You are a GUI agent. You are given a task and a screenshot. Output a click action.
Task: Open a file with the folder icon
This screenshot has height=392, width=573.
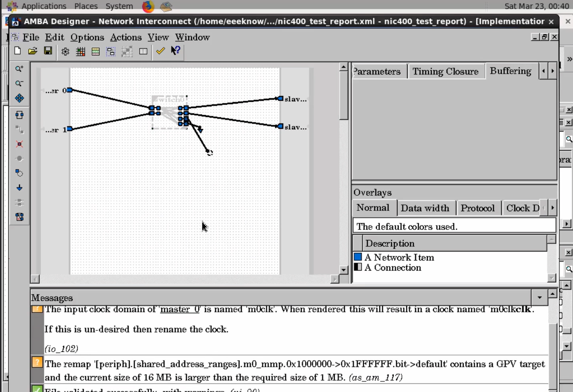point(32,51)
